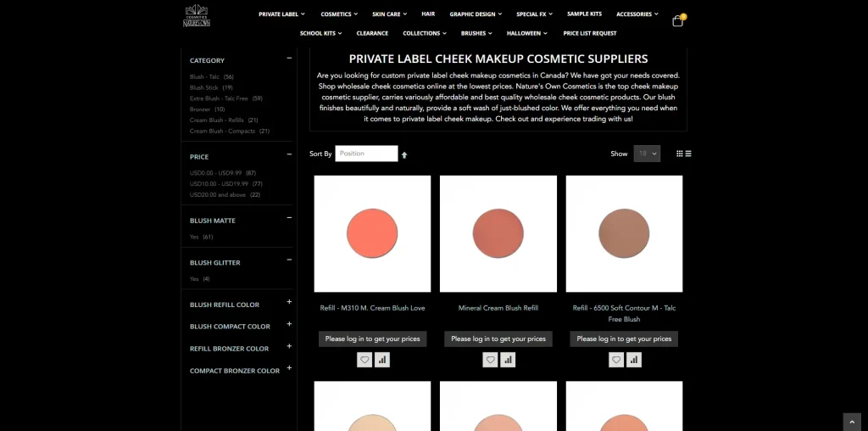Switch to grid view icon
Image resolution: width=868 pixels, height=431 pixels.
[x=679, y=154]
